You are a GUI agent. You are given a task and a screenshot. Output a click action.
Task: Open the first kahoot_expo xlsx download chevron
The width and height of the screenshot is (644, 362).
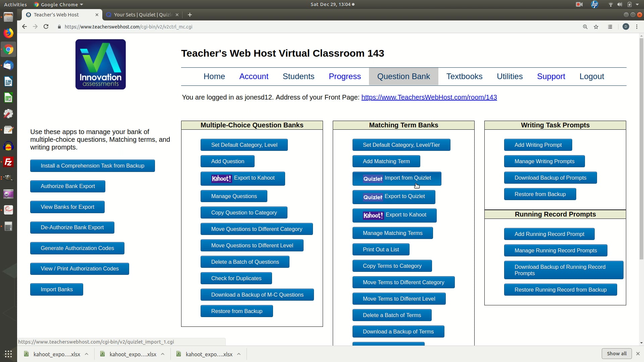click(87, 354)
